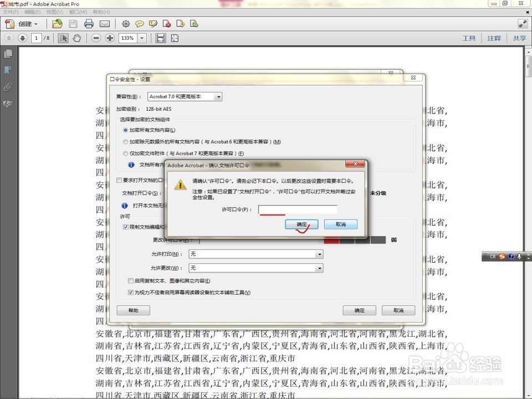
Task: Open signatures sidebar panel
Action: 8,104
